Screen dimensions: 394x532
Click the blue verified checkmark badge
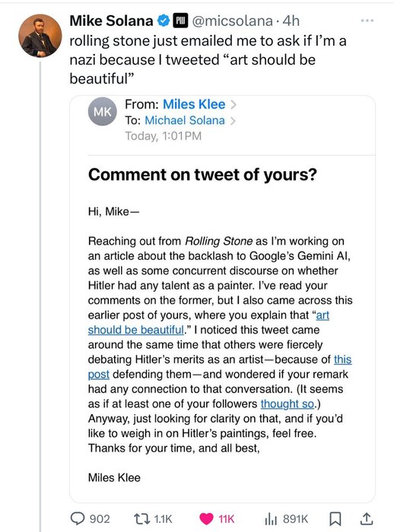pos(164,21)
